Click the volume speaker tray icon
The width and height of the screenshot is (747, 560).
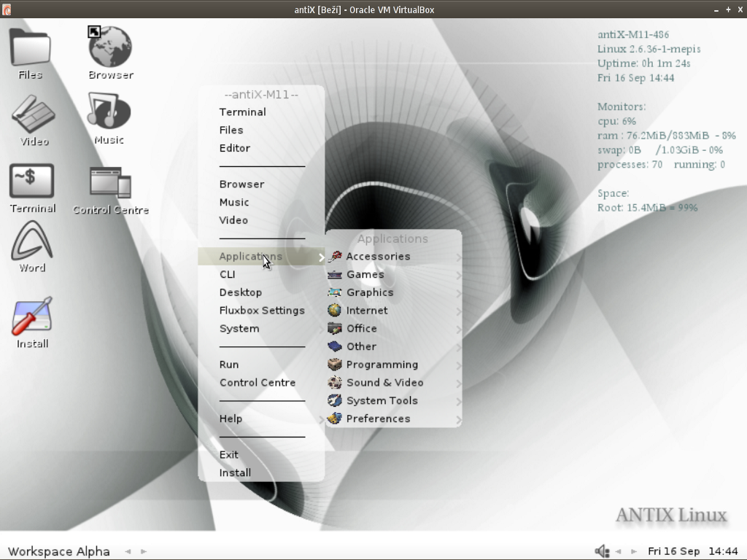click(x=602, y=551)
